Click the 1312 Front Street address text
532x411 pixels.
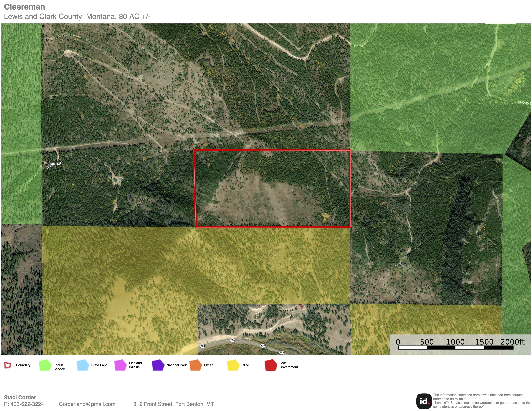coord(172,404)
